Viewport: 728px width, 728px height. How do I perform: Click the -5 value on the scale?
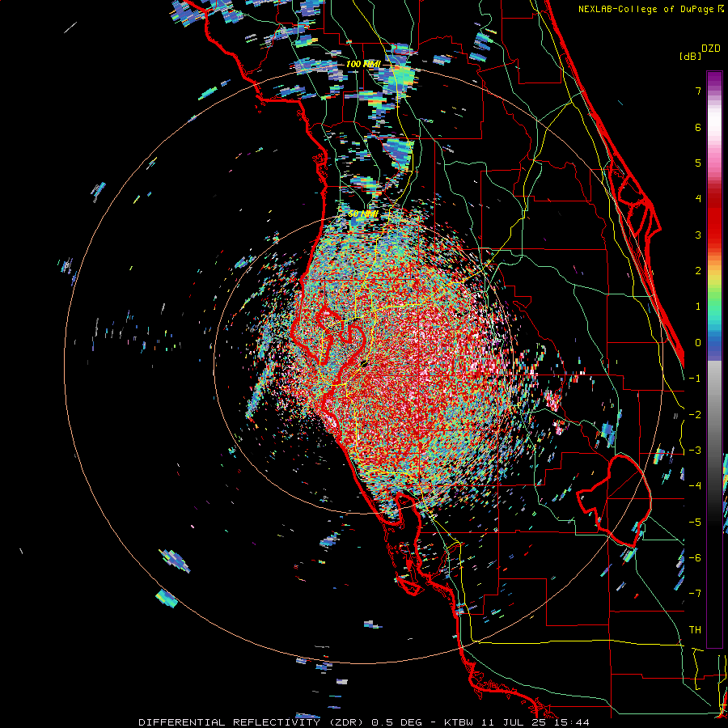point(695,523)
